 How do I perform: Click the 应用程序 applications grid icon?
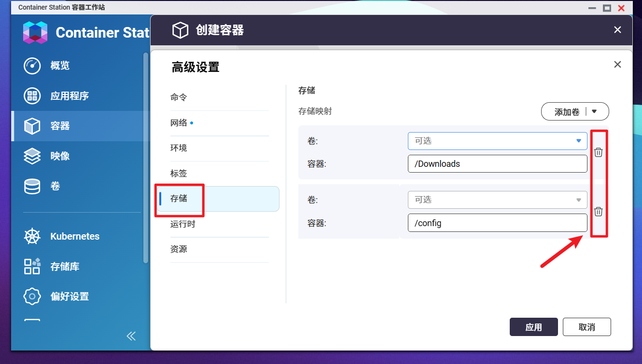coord(32,95)
